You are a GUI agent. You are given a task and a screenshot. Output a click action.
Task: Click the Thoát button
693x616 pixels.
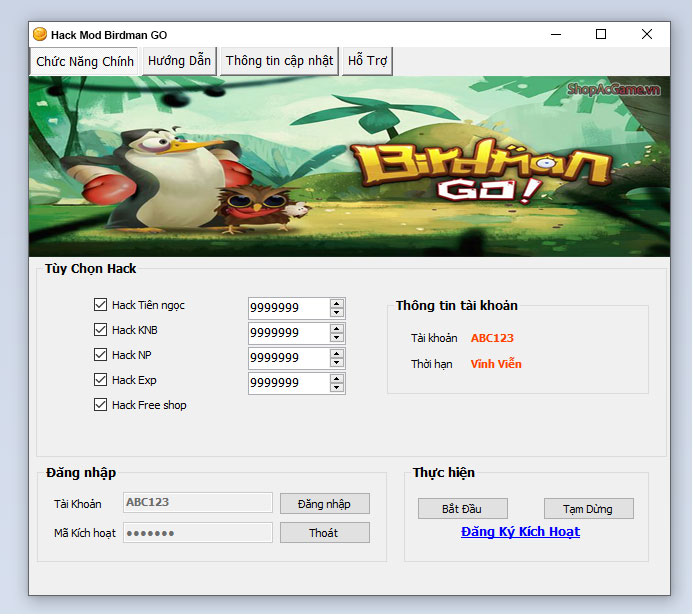pos(324,533)
